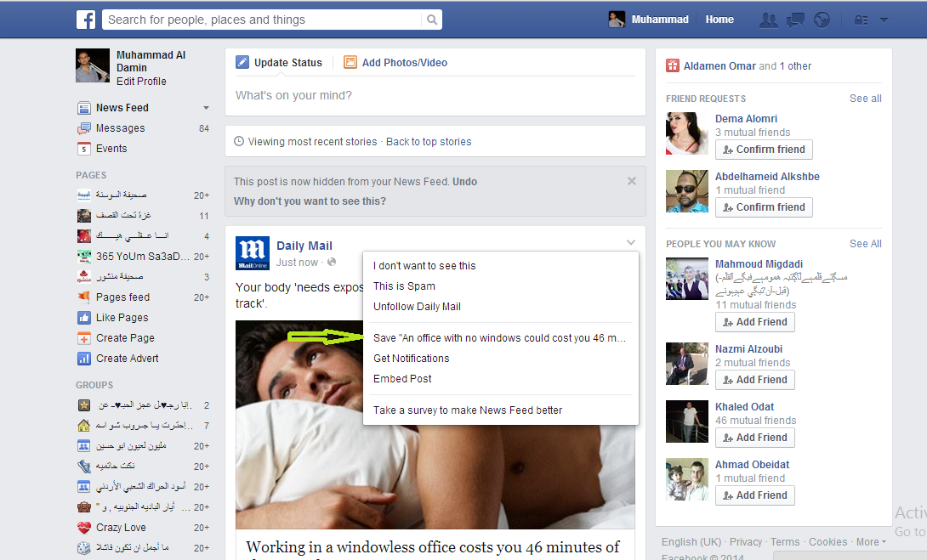Click the Daily Mail page logo

pos(253,253)
